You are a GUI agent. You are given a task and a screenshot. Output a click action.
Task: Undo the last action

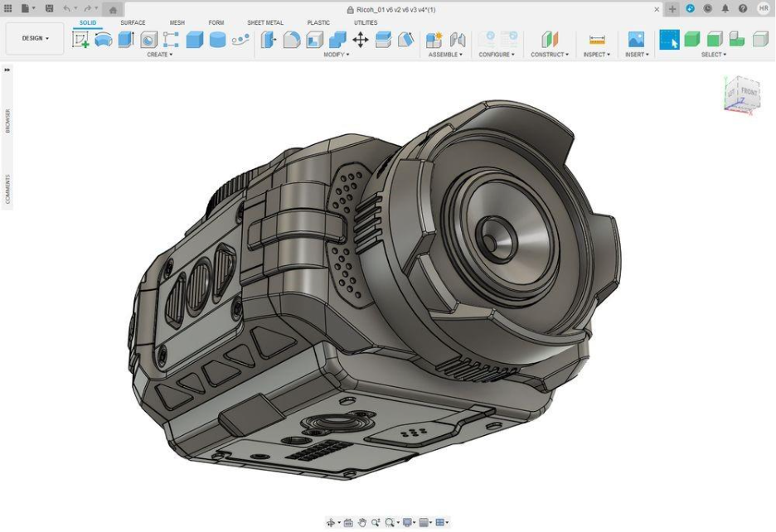(x=66, y=8)
